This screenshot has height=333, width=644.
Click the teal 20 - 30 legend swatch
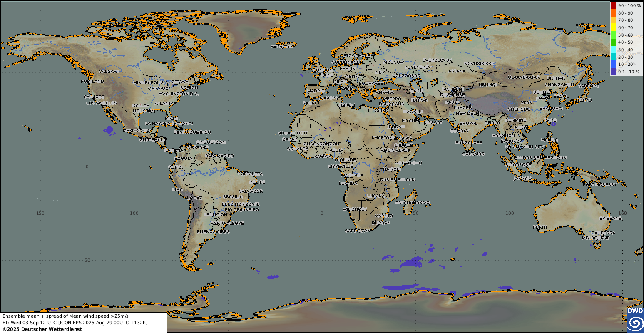(x=613, y=57)
